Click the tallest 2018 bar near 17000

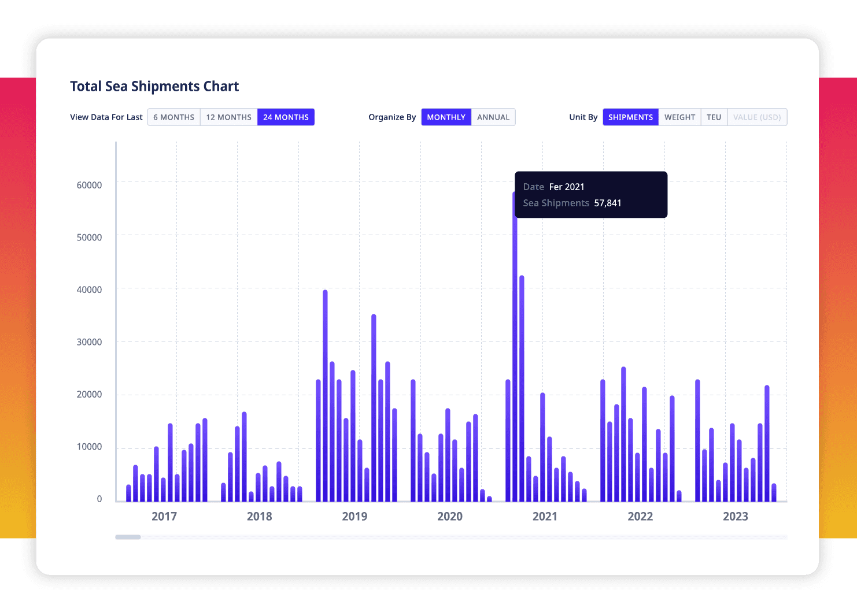(244, 457)
